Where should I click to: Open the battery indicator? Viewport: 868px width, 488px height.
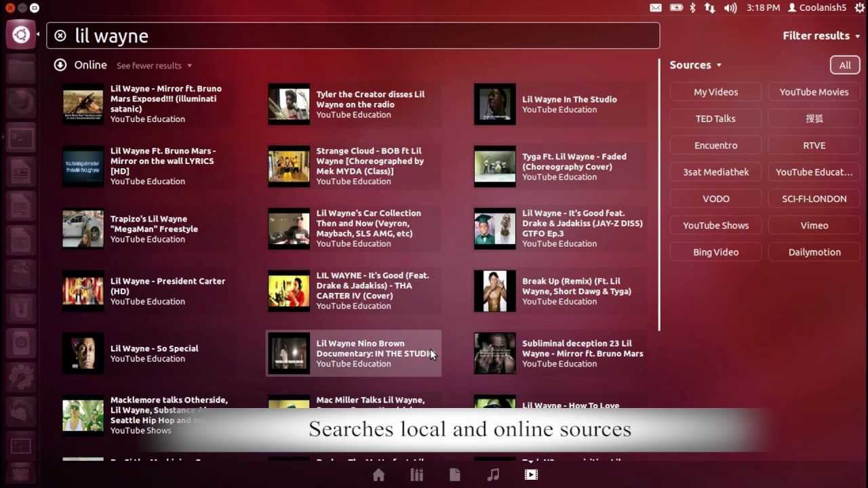coord(676,8)
